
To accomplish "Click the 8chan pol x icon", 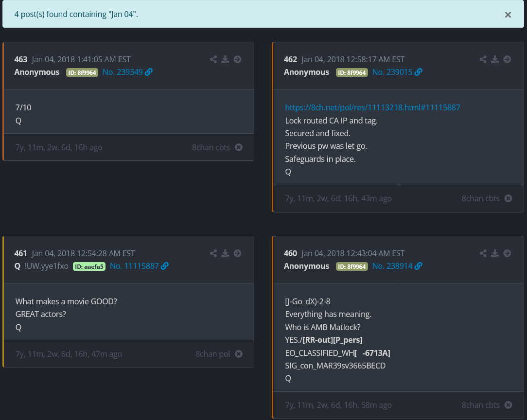I will click(239, 354).
